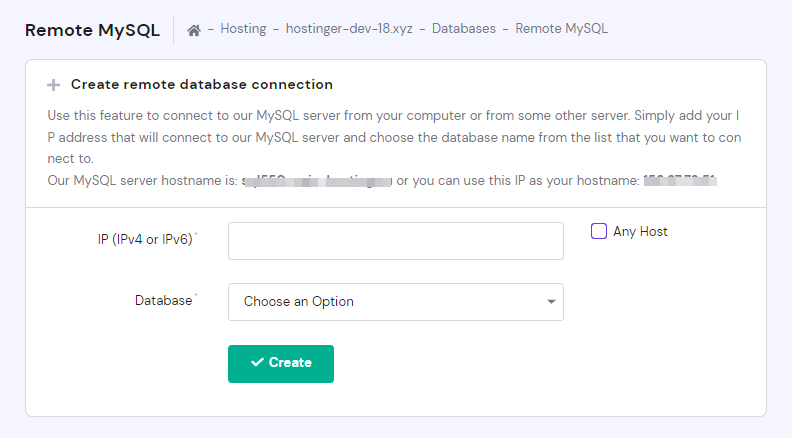The width and height of the screenshot is (792, 438).
Task: Enable the Any Host checkbox
Action: point(599,231)
